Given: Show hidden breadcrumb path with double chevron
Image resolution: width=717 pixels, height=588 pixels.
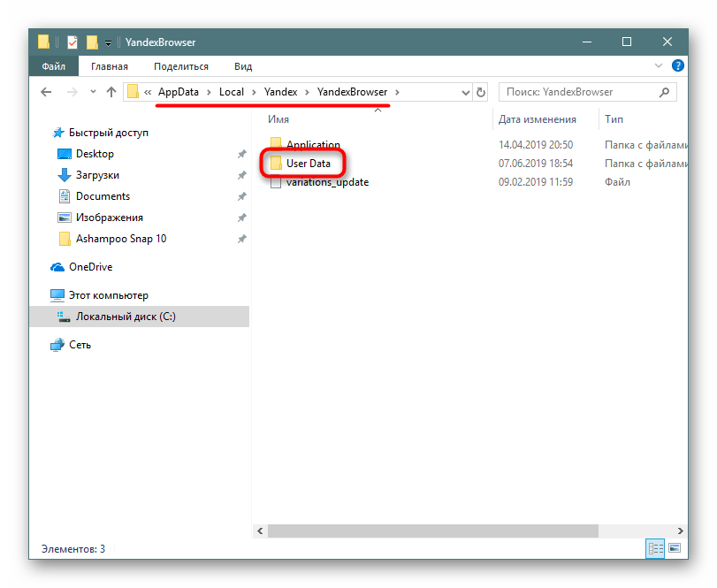Looking at the screenshot, I should click(148, 92).
